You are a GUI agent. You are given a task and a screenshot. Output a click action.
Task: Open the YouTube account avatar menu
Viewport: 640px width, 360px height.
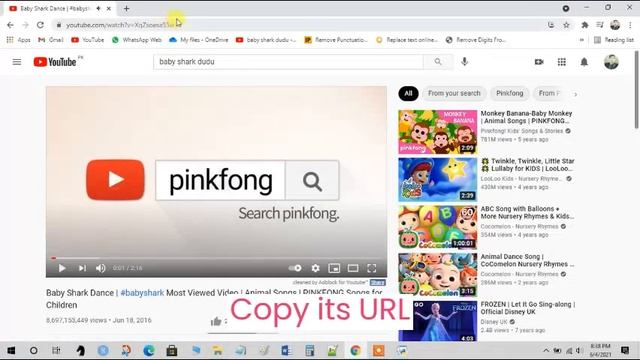click(x=611, y=62)
